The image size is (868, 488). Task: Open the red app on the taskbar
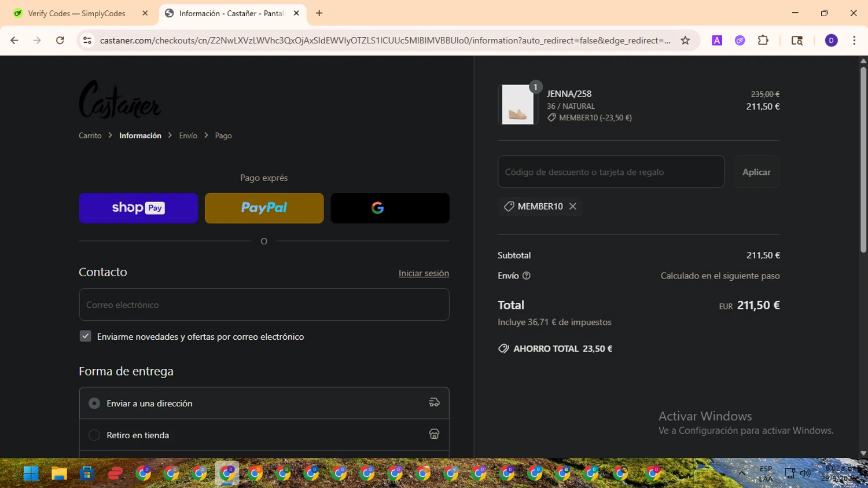115,474
